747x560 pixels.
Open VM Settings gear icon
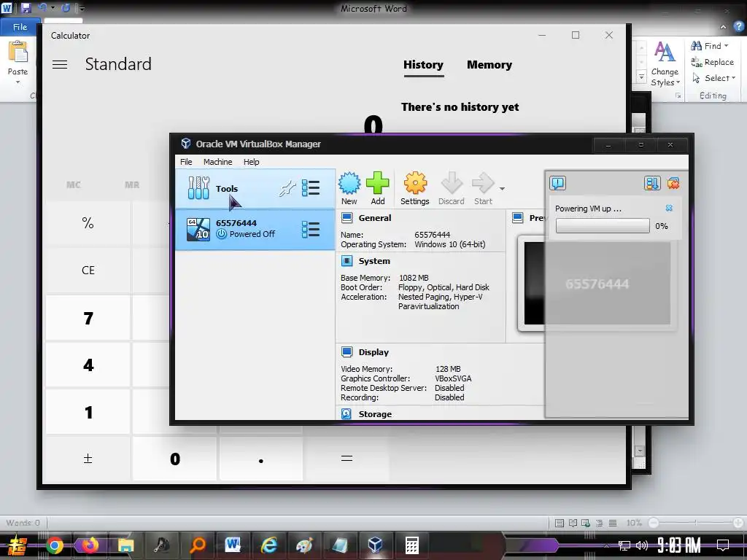[415, 183]
